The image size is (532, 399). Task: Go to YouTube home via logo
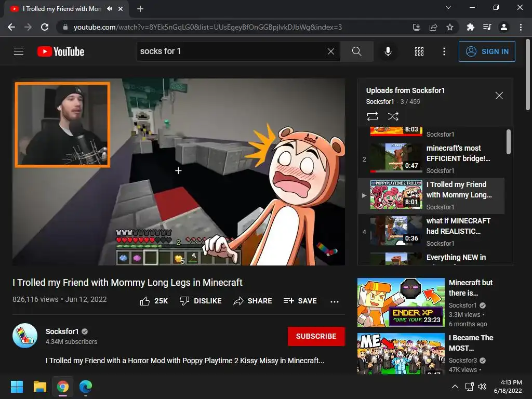tap(60, 51)
